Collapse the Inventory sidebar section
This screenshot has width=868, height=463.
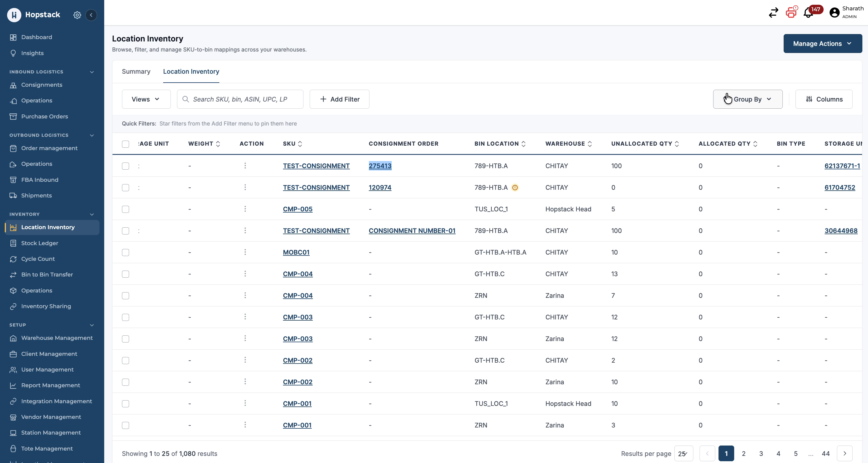92,214
